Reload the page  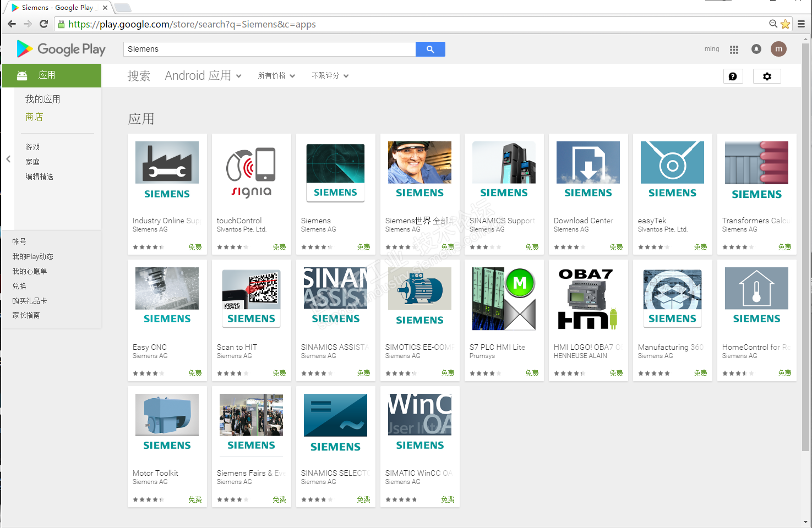click(x=44, y=24)
